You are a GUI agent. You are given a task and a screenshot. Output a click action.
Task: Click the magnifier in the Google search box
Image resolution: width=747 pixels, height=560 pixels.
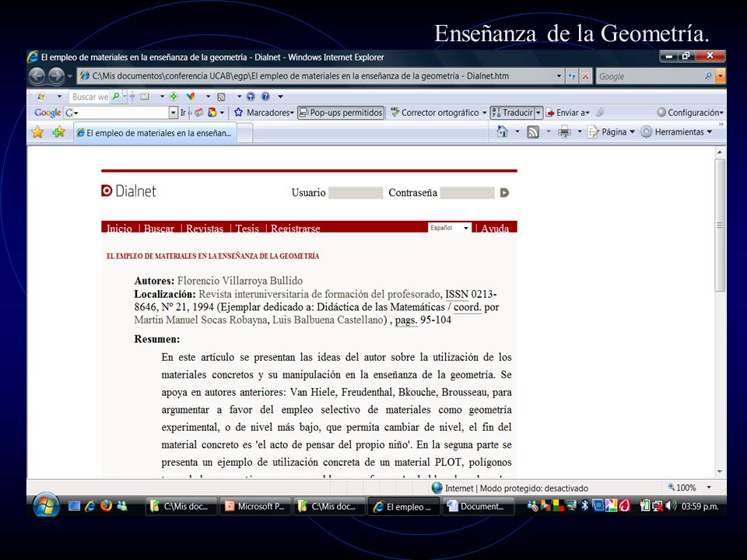pyautogui.click(x=708, y=75)
